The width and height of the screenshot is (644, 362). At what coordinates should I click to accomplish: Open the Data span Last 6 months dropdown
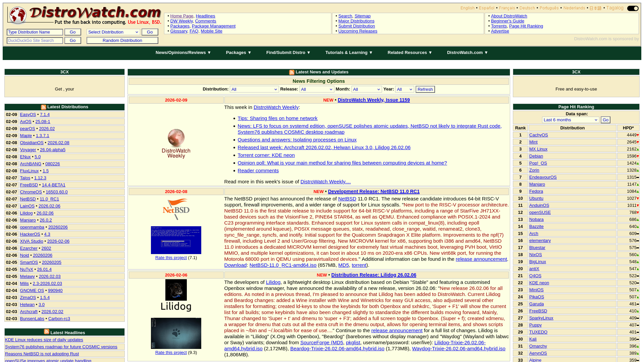pyautogui.click(x=570, y=120)
